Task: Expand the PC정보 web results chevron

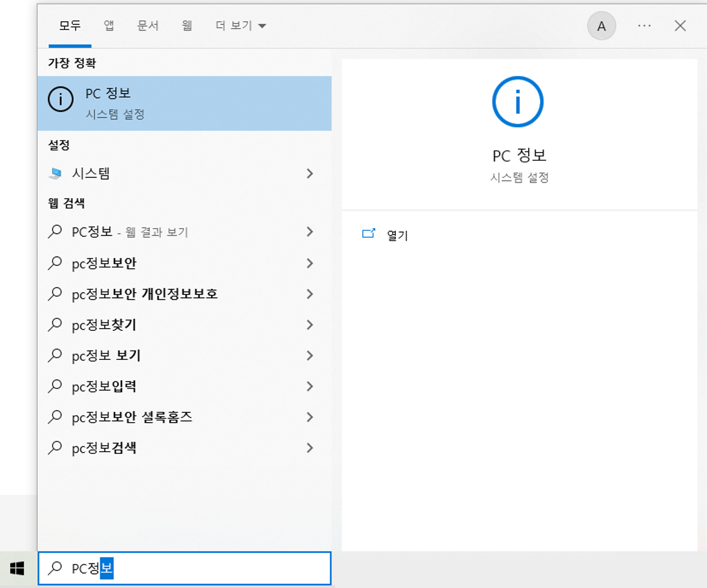Action: pos(310,232)
